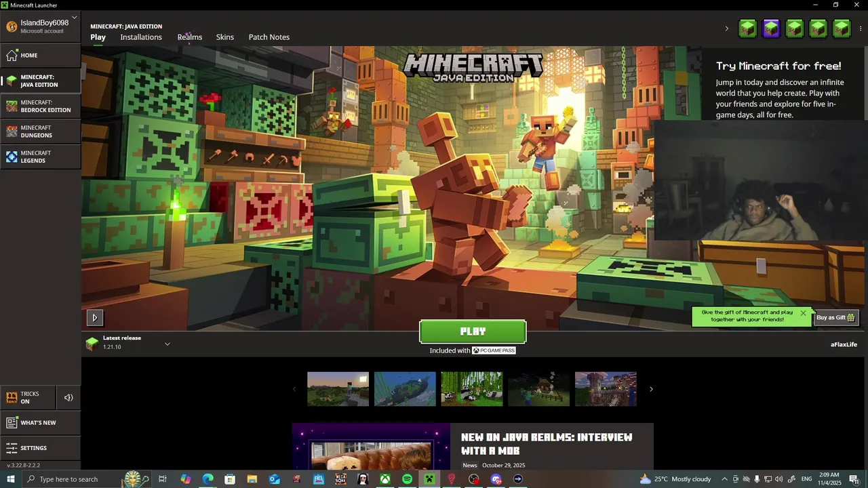Click Minecraft Launcher taskbar icon

pyautogui.click(x=429, y=479)
